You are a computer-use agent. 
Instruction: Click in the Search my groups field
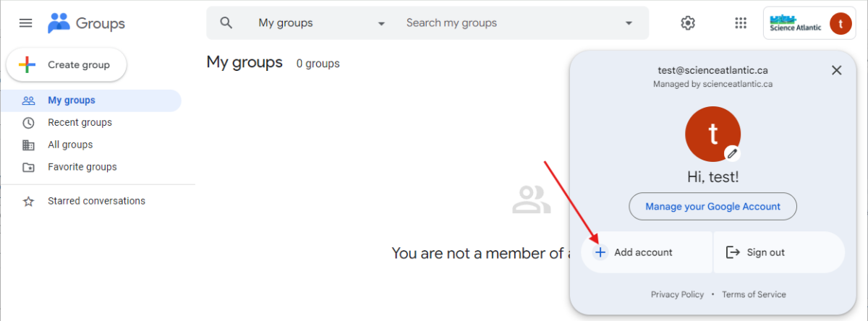(x=506, y=23)
